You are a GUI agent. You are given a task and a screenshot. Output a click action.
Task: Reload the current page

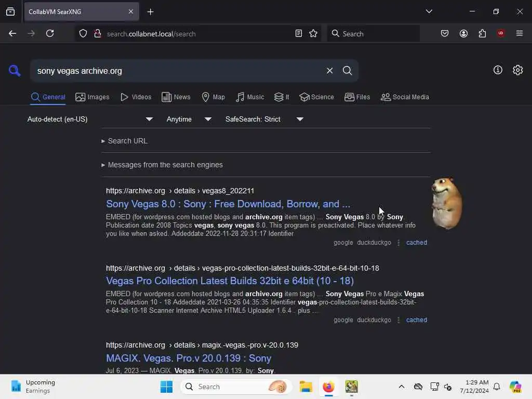pos(50,33)
